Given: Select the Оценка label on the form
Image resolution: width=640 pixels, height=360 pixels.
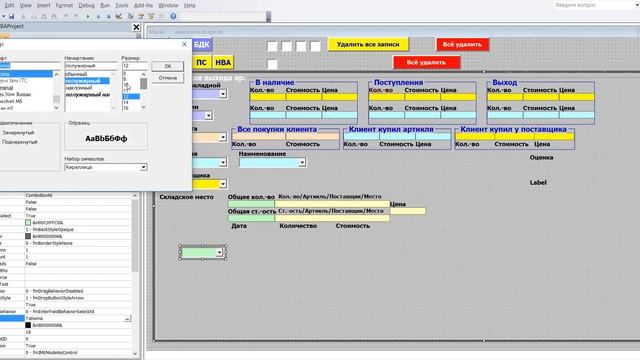Looking at the screenshot, I should coord(541,158).
